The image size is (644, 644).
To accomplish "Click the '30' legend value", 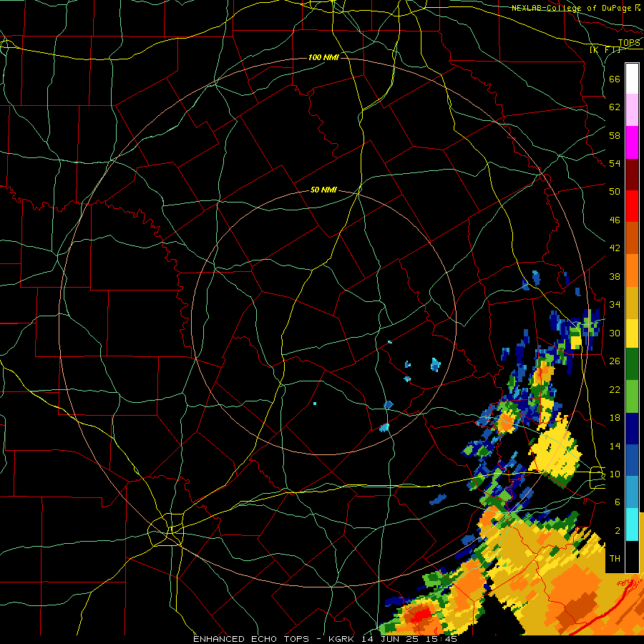I will (x=615, y=333).
